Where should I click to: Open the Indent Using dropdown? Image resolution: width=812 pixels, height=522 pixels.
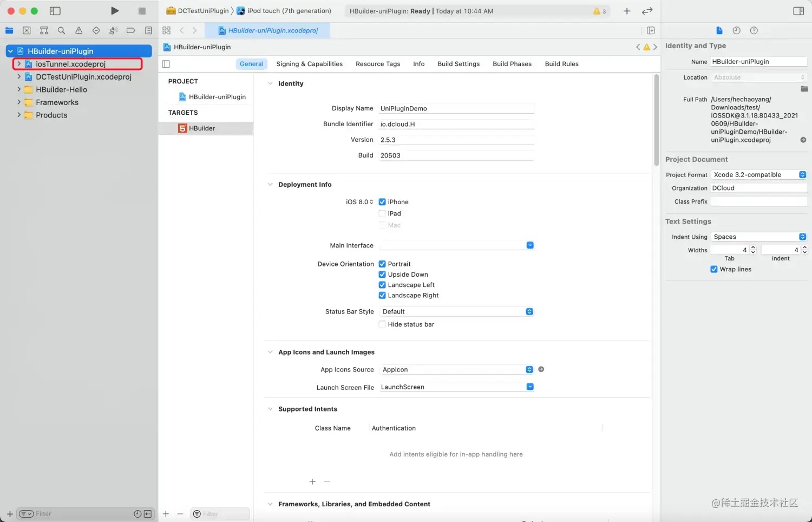click(x=758, y=237)
